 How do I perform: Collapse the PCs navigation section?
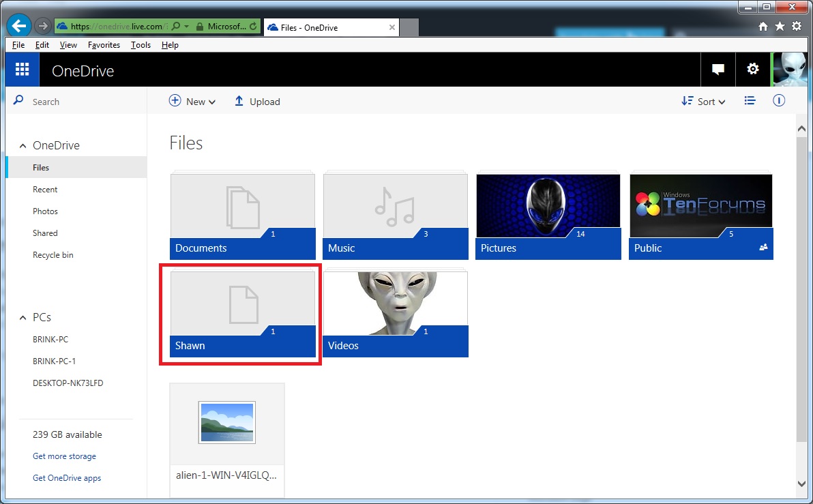(x=23, y=317)
